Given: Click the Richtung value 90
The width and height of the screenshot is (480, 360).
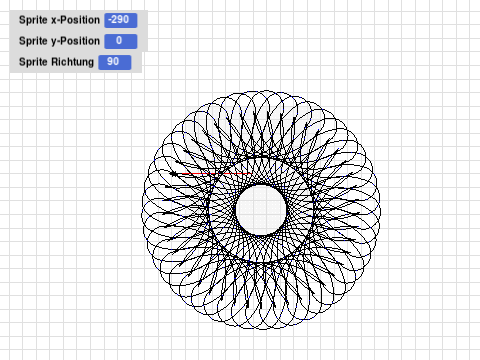Looking at the screenshot, I should [x=115, y=62].
